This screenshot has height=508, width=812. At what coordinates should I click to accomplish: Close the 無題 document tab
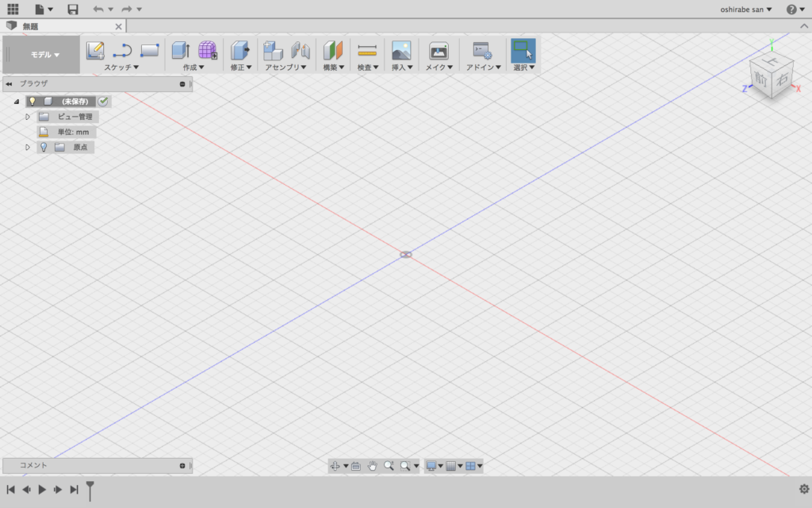[x=119, y=26]
